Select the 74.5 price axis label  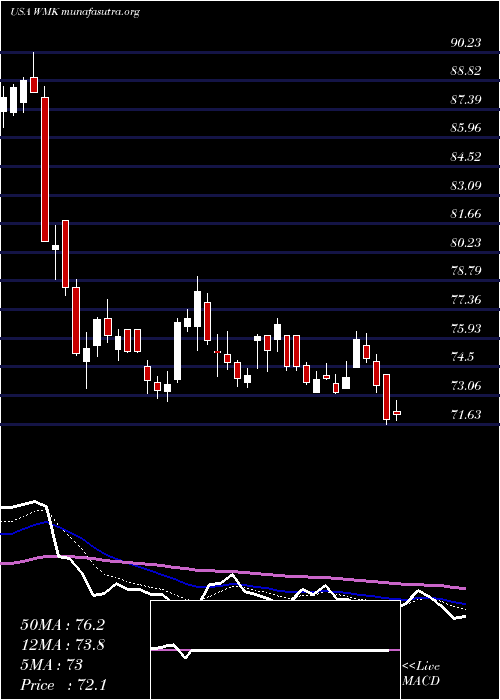coord(462,357)
